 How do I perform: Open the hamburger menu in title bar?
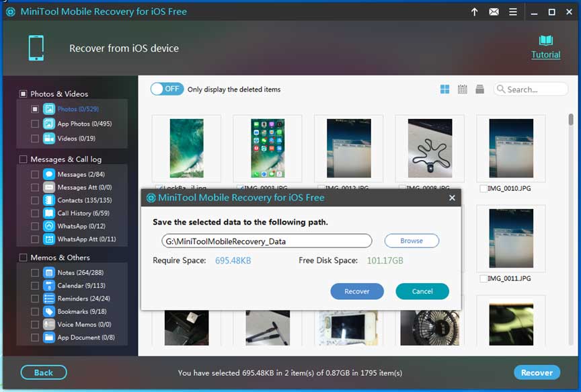point(513,12)
